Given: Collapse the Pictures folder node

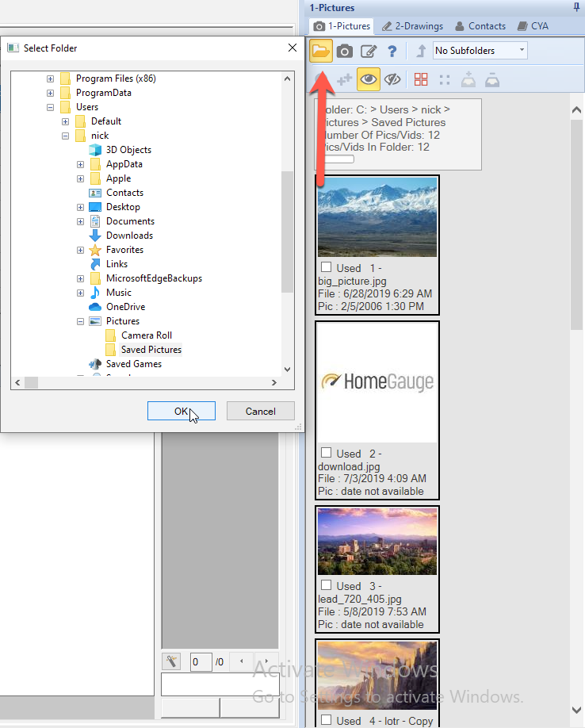Looking at the screenshot, I should 81,321.
